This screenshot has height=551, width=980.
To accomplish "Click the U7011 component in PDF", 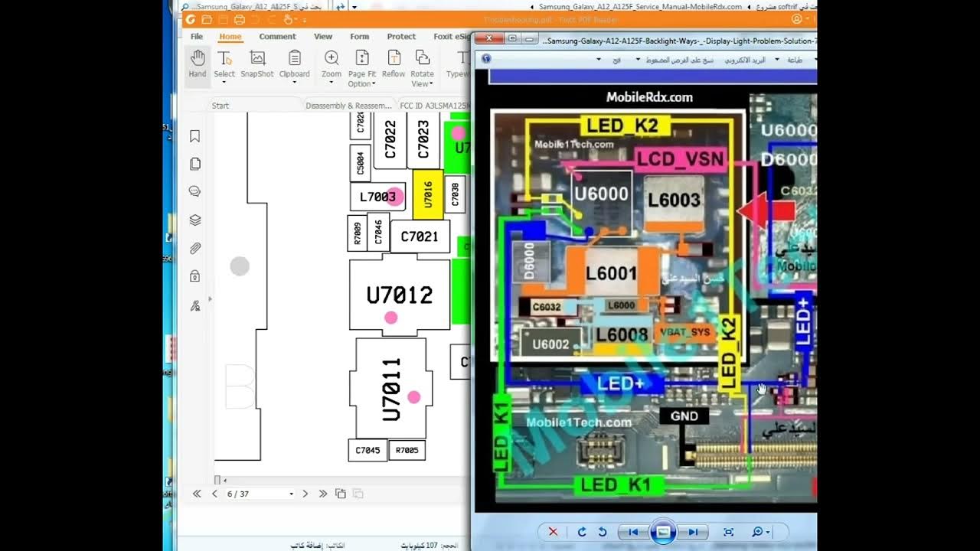I will [391, 389].
